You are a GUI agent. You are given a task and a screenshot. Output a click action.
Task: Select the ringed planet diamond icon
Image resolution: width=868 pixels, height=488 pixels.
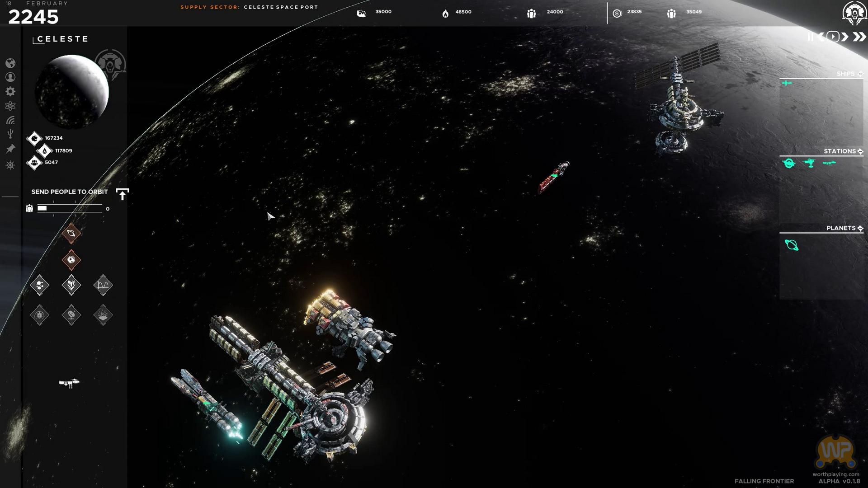[71, 234]
